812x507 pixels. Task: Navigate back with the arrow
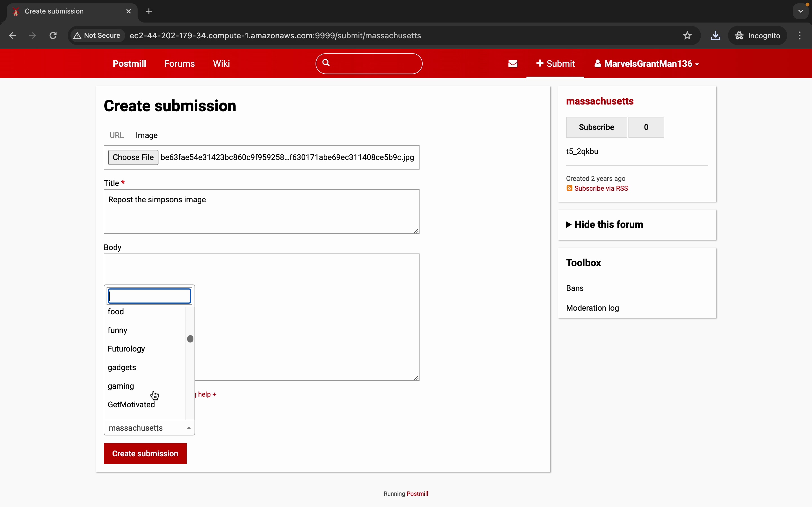point(13,35)
